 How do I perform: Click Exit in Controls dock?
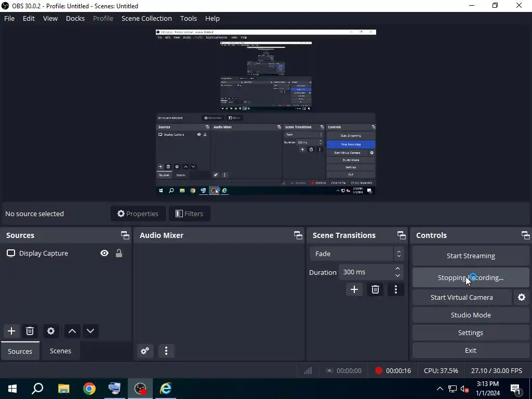pos(471,350)
